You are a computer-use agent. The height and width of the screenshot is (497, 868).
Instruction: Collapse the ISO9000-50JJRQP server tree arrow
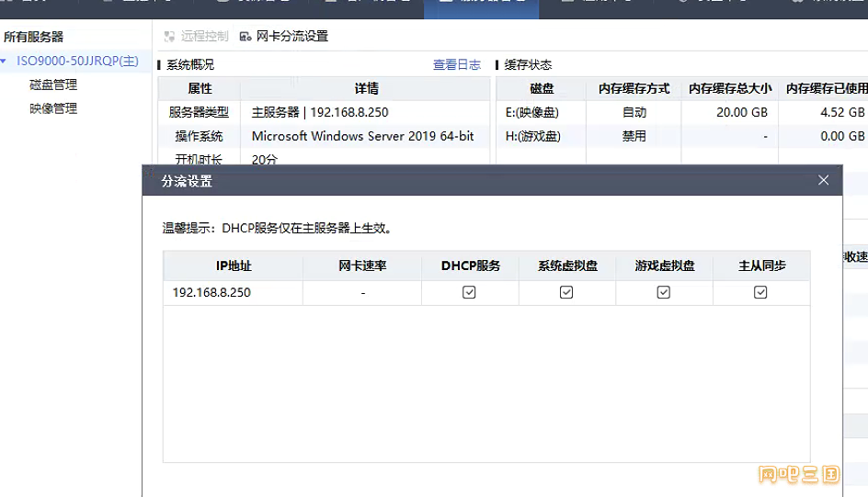pos(5,62)
